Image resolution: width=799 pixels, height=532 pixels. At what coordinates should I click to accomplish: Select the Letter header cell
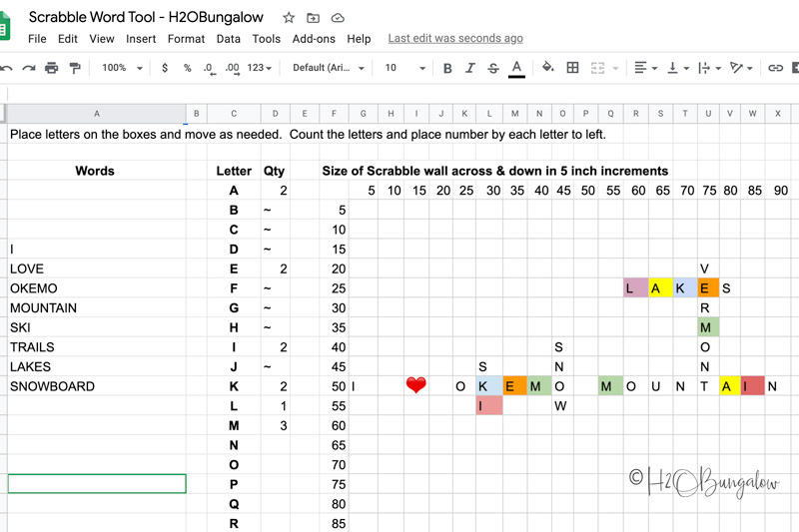pyautogui.click(x=234, y=171)
